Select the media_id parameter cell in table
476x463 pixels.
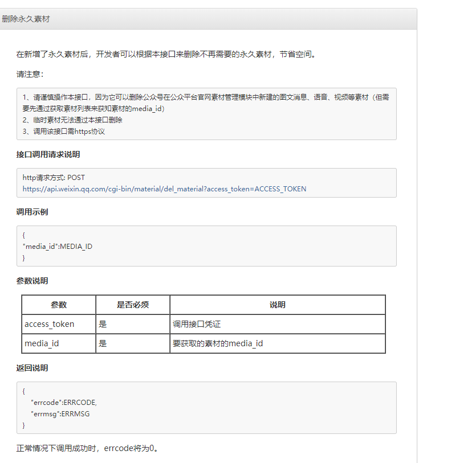click(x=59, y=343)
